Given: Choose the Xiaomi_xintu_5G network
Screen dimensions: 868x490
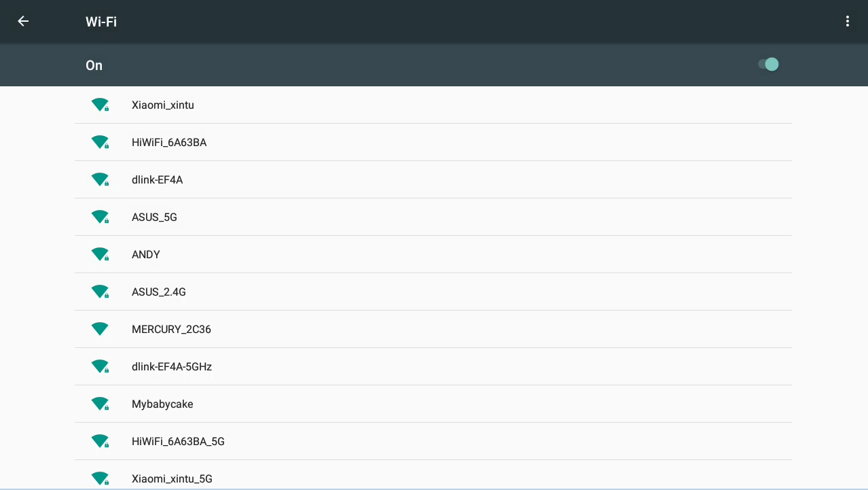Looking at the screenshot, I should (172, 478).
